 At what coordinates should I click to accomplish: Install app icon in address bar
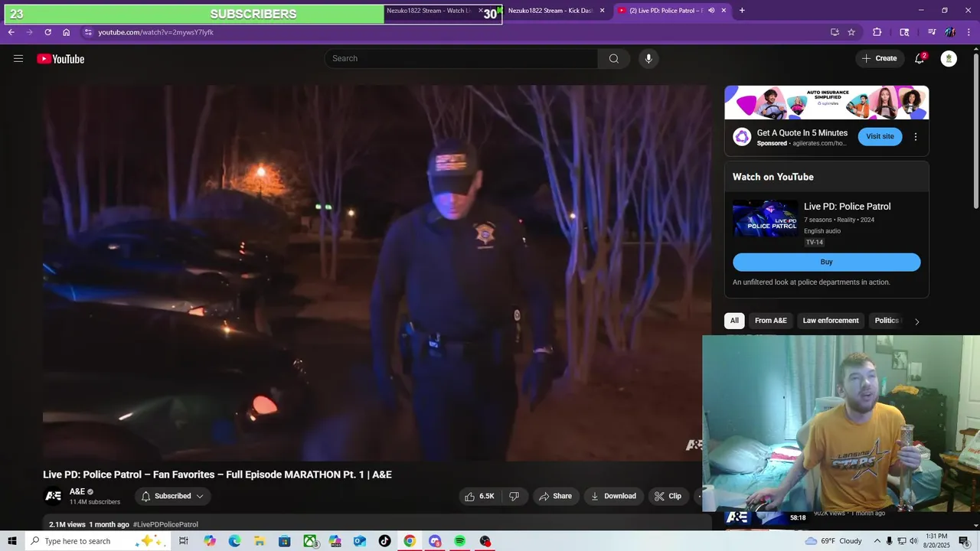pos(835,32)
